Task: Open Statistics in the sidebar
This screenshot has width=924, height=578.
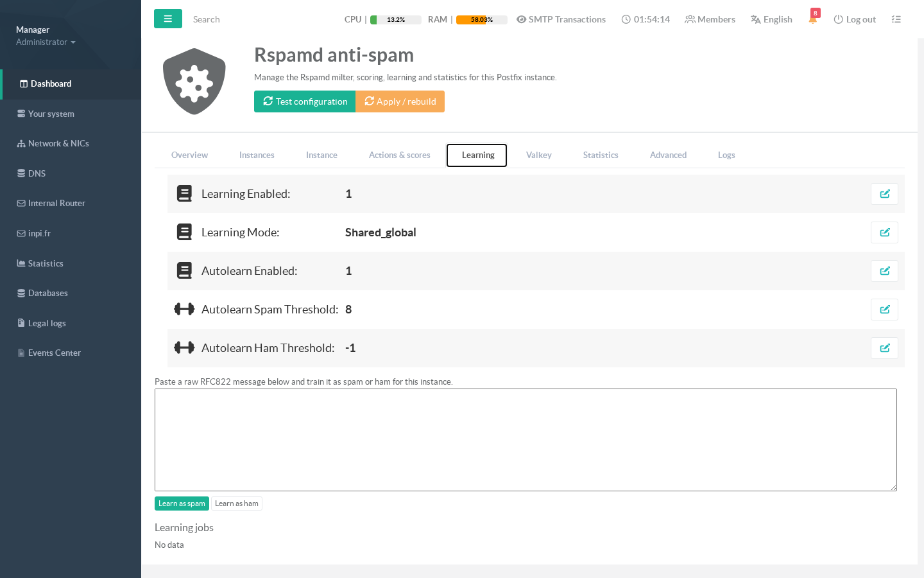Action: pyautogui.click(x=71, y=263)
